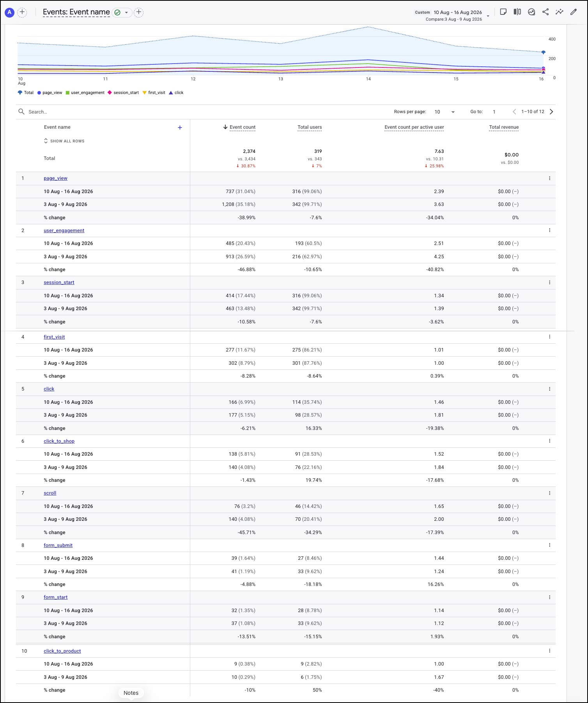
Task: Open the three-dot menu for the session_start row
Action: point(550,282)
